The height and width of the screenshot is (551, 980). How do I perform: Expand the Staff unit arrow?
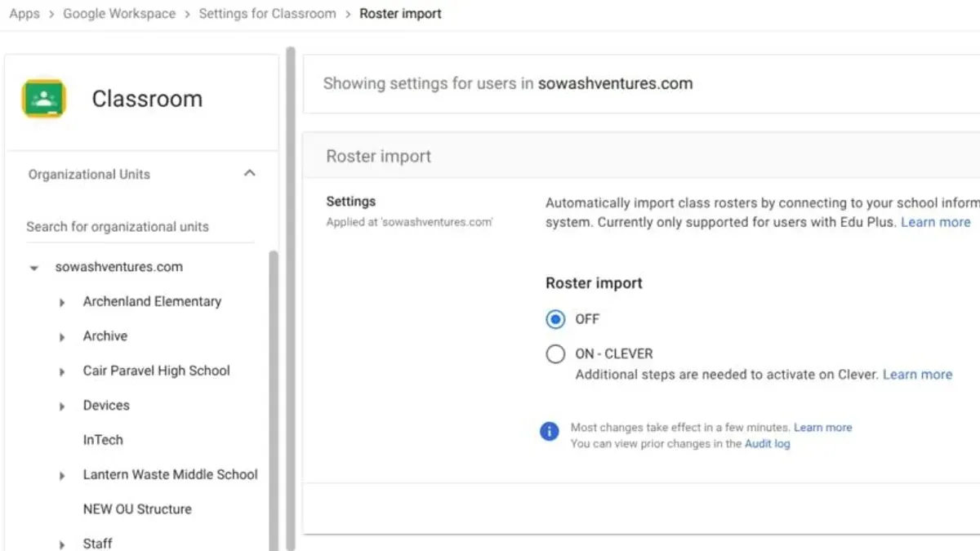pyautogui.click(x=62, y=544)
